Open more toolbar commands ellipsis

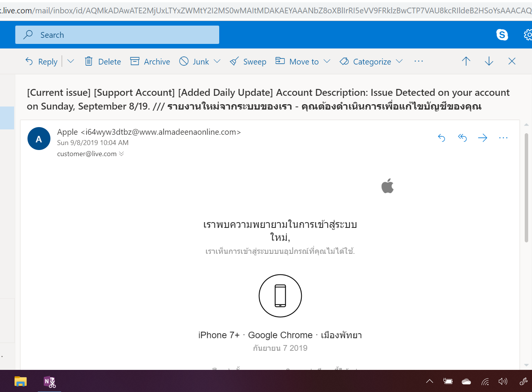coord(419,61)
